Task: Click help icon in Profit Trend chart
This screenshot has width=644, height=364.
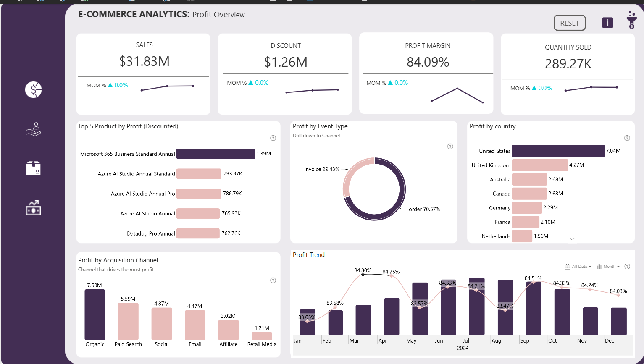Action: click(627, 267)
